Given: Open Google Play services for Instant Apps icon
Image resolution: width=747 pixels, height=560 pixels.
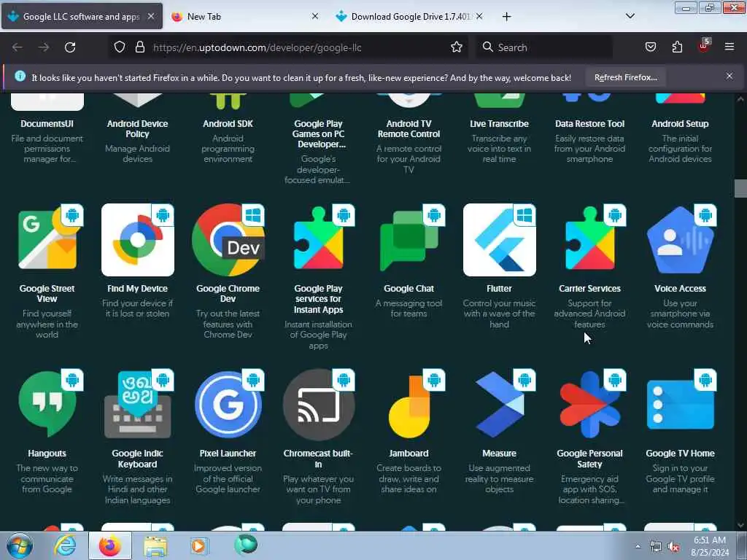Looking at the screenshot, I should coord(319,240).
